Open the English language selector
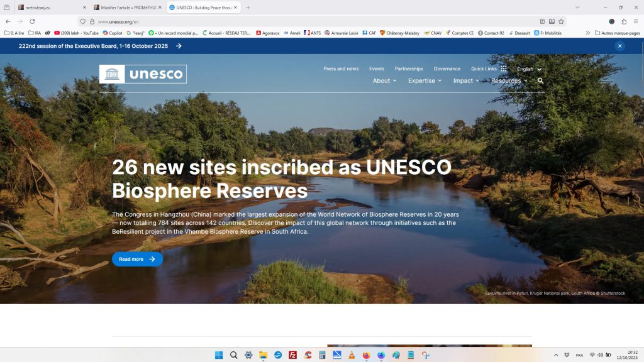The width and height of the screenshot is (644, 362). [x=529, y=69]
